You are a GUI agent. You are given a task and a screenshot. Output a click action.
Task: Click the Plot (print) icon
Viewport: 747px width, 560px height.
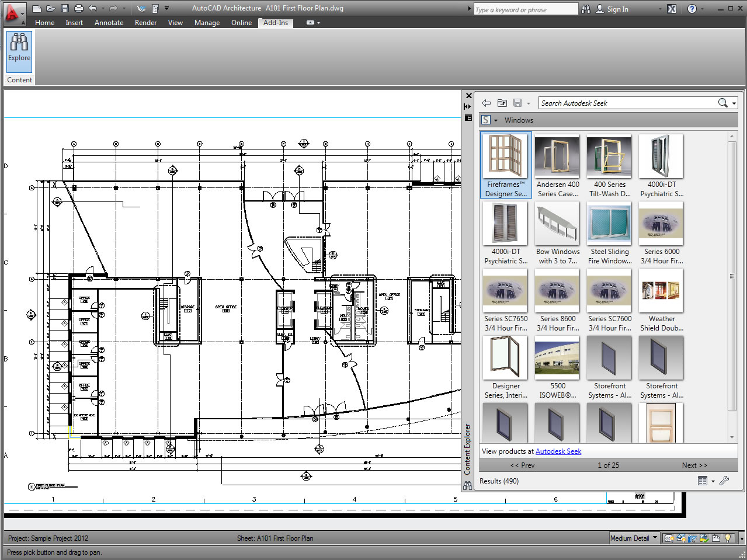click(78, 8)
